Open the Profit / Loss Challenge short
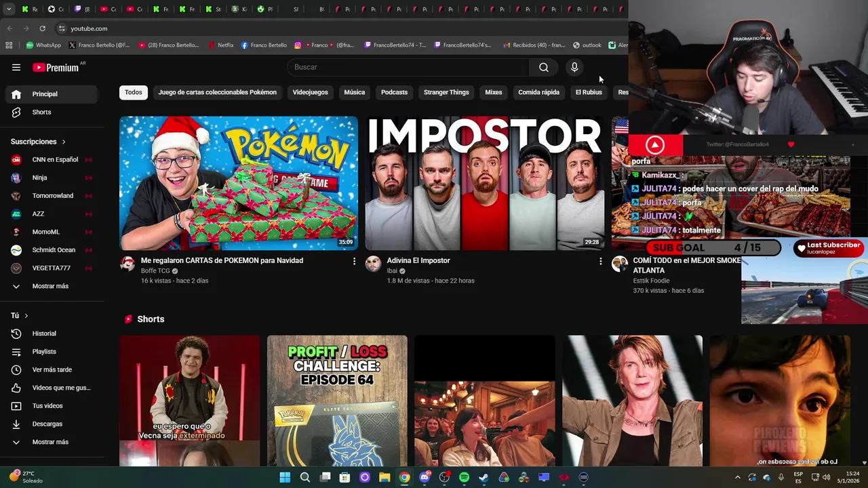Screen dimensions: 868x488 click(337, 401)
